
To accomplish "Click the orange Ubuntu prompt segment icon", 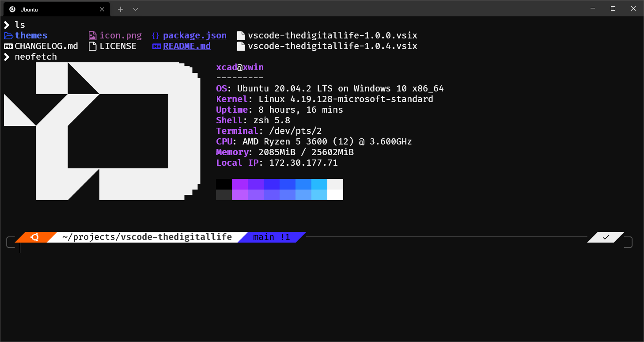I will [x=35, y=237].
